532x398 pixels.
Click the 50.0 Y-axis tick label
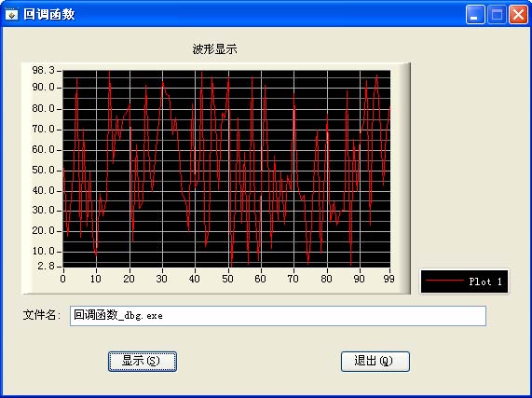click(43, 170)
